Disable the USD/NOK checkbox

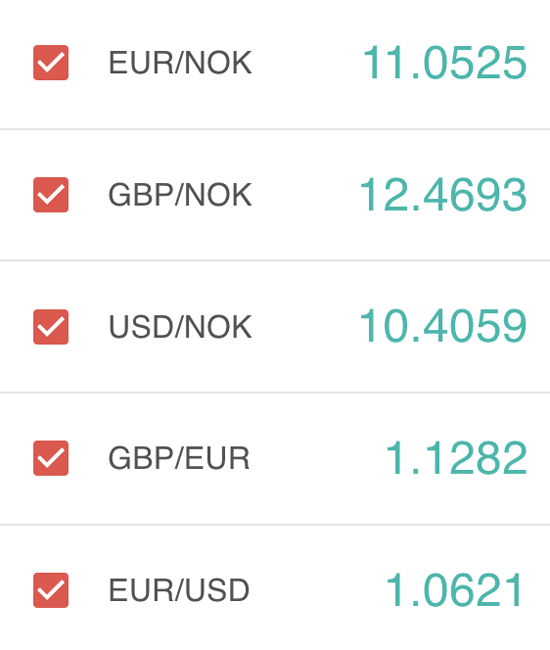pyautogui.click(x=51, y=327)
